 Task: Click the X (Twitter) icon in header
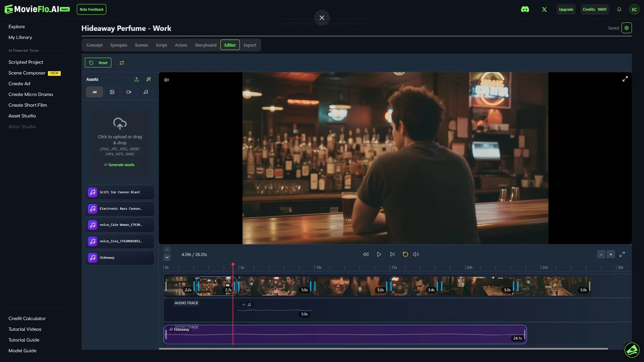click(544, 9)
